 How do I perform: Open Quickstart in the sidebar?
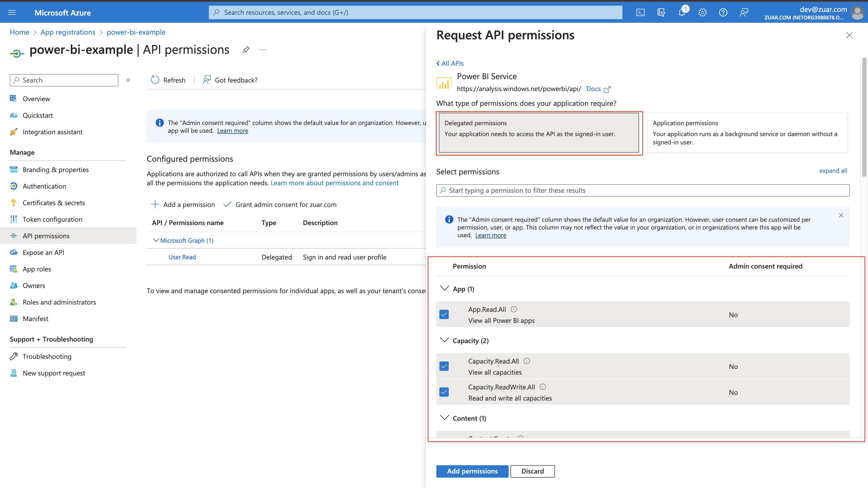[x=37, y=115]
